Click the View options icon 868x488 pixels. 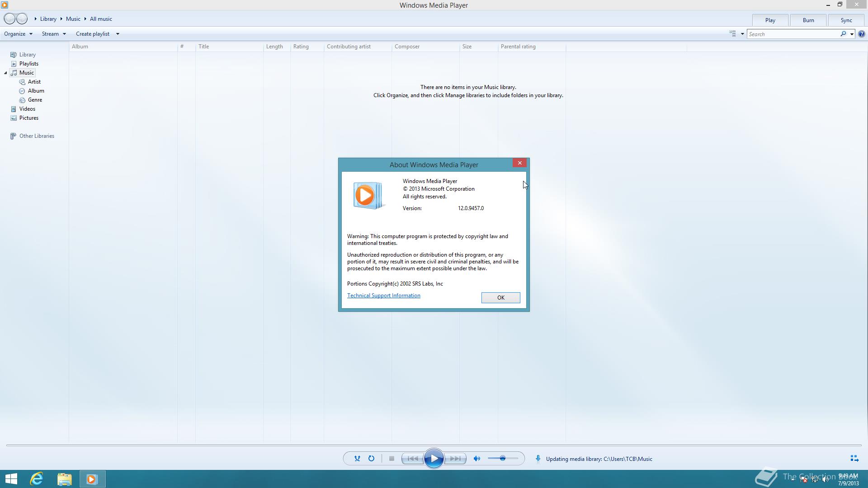[732, 34]
